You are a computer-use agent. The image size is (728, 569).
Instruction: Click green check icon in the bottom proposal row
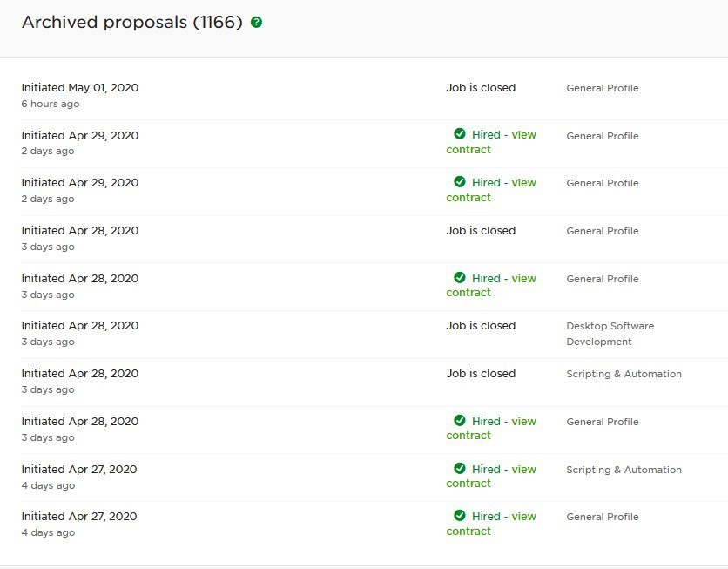[x=460, y=516]
